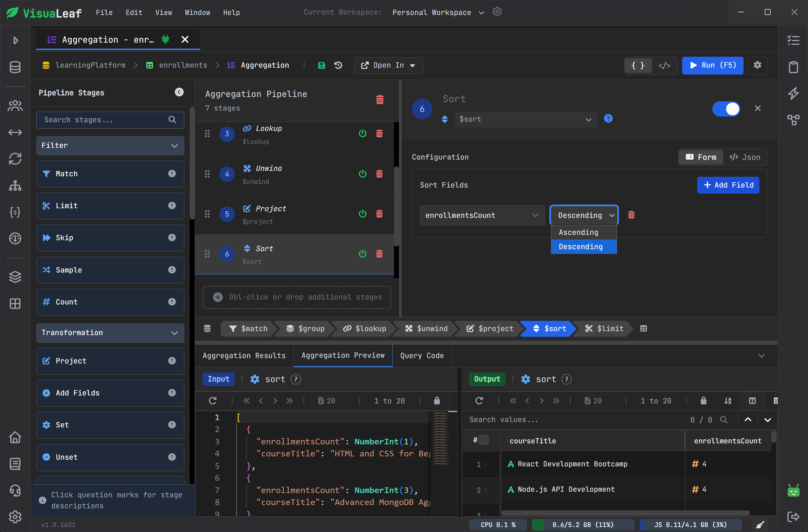808x532 pixels.
Task: Click the Output table horizontal scrollbar
Action: (x=625, y=512)
